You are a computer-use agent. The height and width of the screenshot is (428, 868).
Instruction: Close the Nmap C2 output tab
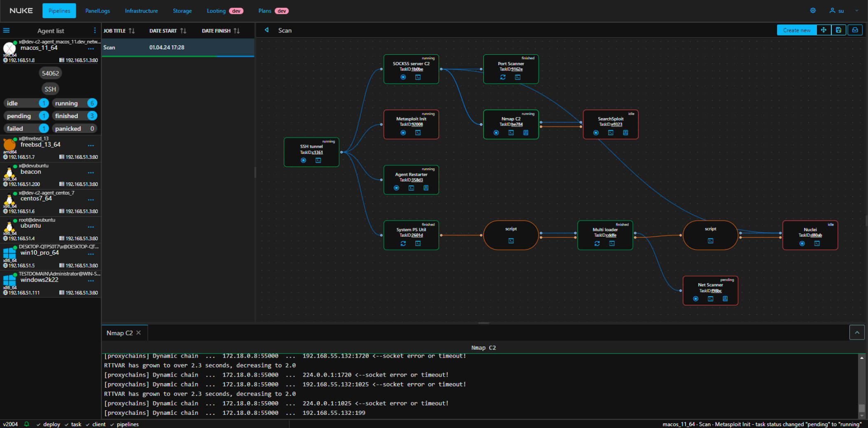pyautogui.click(x=138, y=333)
